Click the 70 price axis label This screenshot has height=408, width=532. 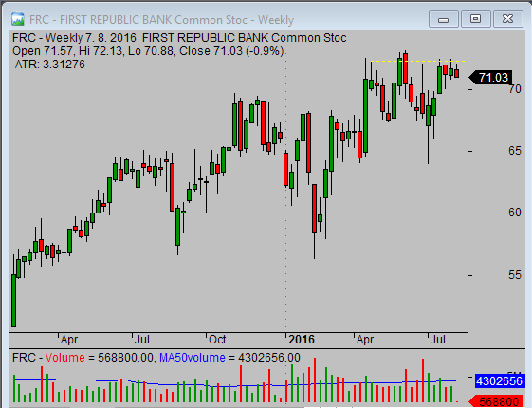click(x=514, y=89)
